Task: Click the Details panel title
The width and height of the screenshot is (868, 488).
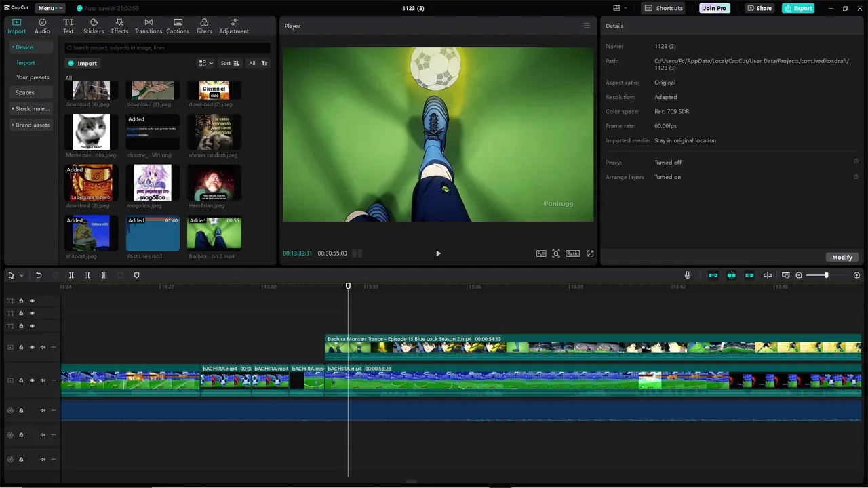Action: [x=614, y=26]
